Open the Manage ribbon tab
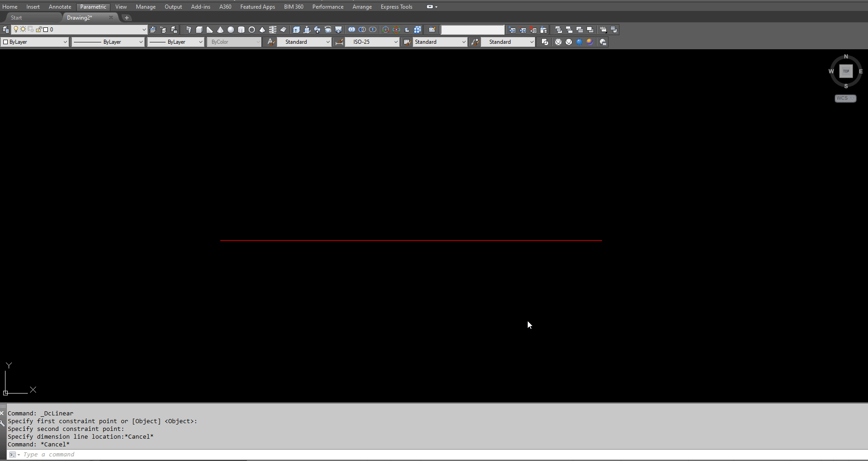868x461 pixels. click(146, 7)
